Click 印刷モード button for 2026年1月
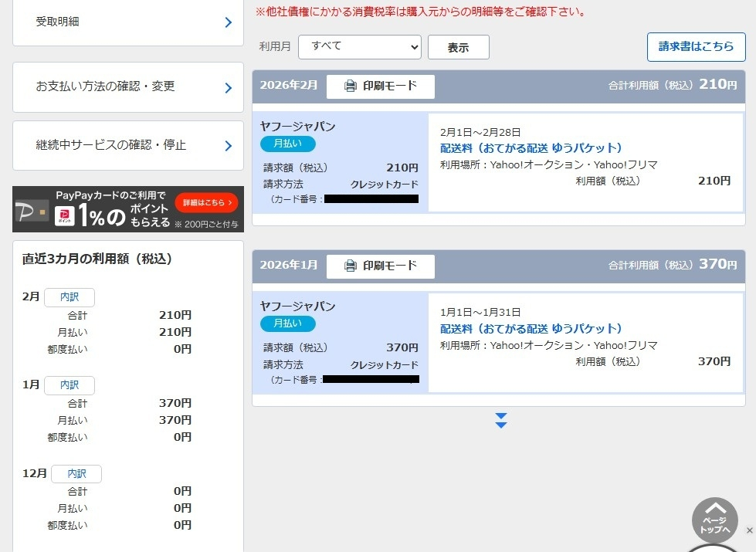The width and height of the screenshot is (756, 552). [x=381, y=266]
